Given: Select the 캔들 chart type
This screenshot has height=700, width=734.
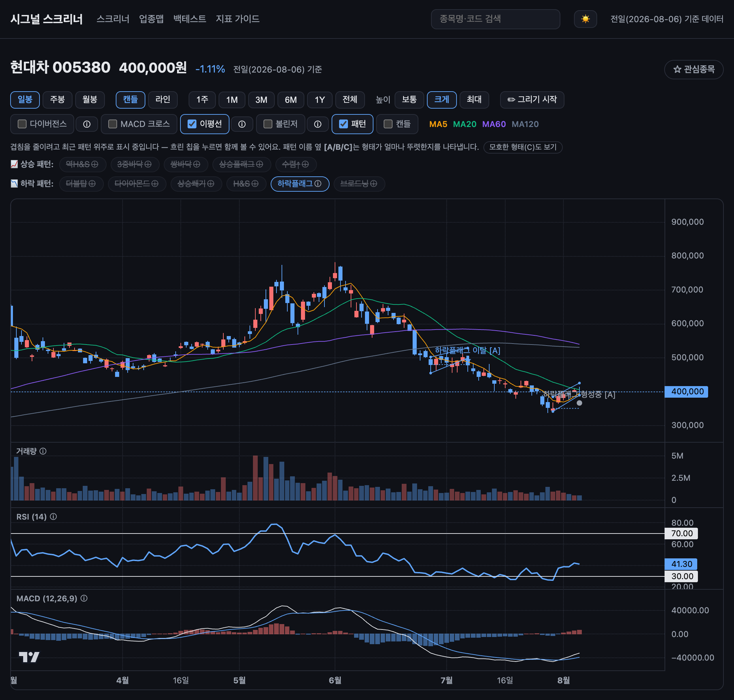Looking at the screenshot, I should (x=131, y=100).
